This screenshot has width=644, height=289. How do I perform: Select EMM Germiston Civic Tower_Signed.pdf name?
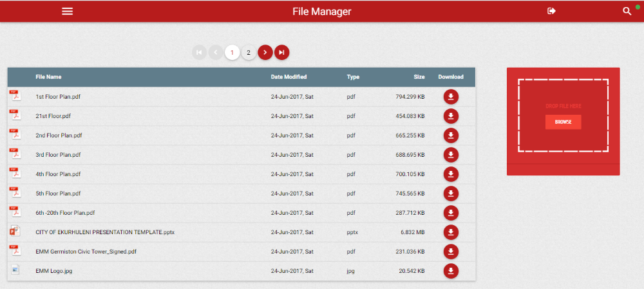pos(86,252)
